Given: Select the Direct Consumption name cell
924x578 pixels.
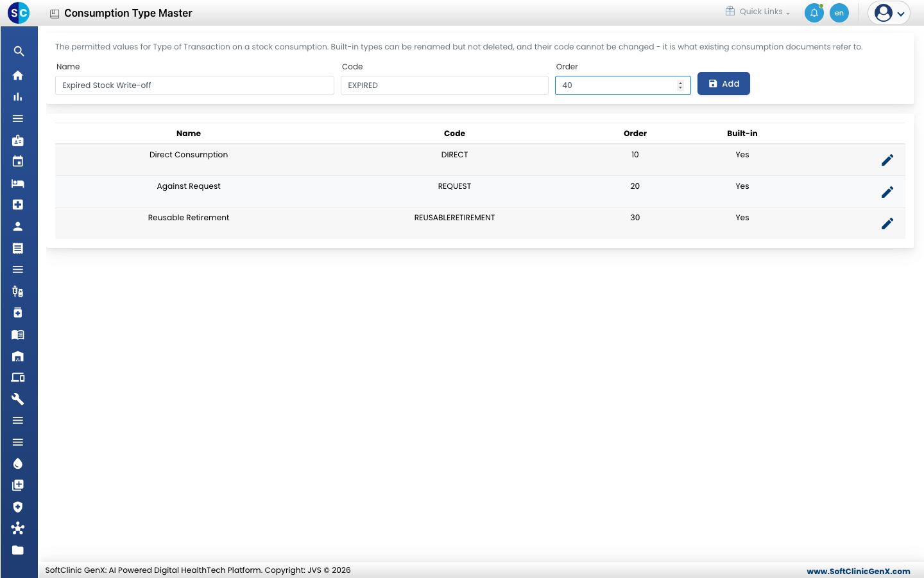Looking at the screenshot, I should pos(189,155).
